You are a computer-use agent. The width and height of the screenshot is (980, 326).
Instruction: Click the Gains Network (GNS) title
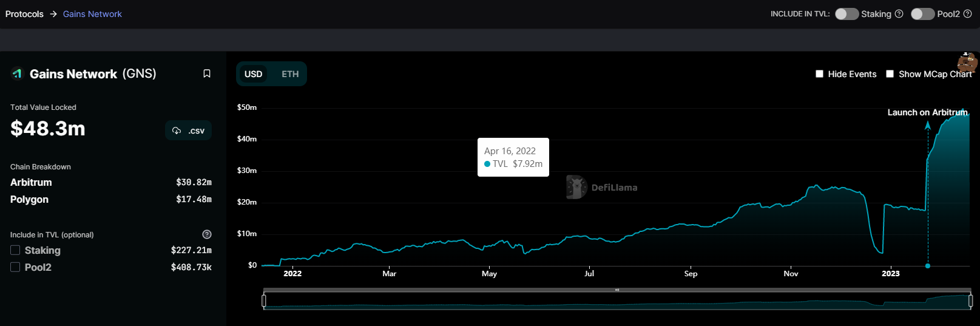click(x=93, y=73)
